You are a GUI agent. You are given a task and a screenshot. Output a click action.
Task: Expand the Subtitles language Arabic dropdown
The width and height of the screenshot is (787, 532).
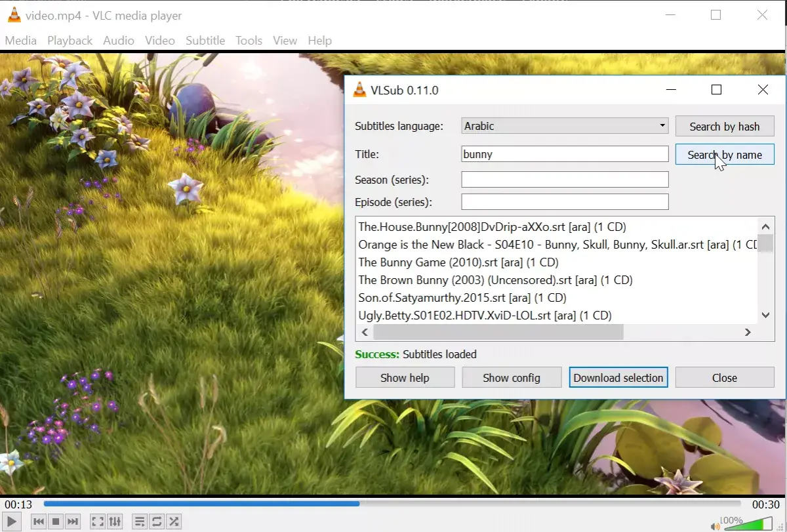tap(565, 126)
